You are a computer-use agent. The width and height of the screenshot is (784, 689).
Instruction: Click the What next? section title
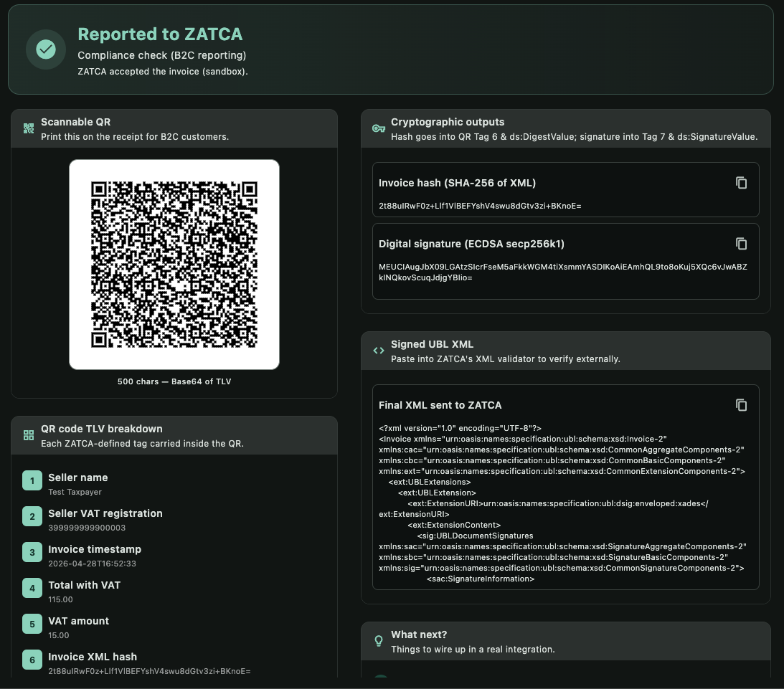(419, 635)
